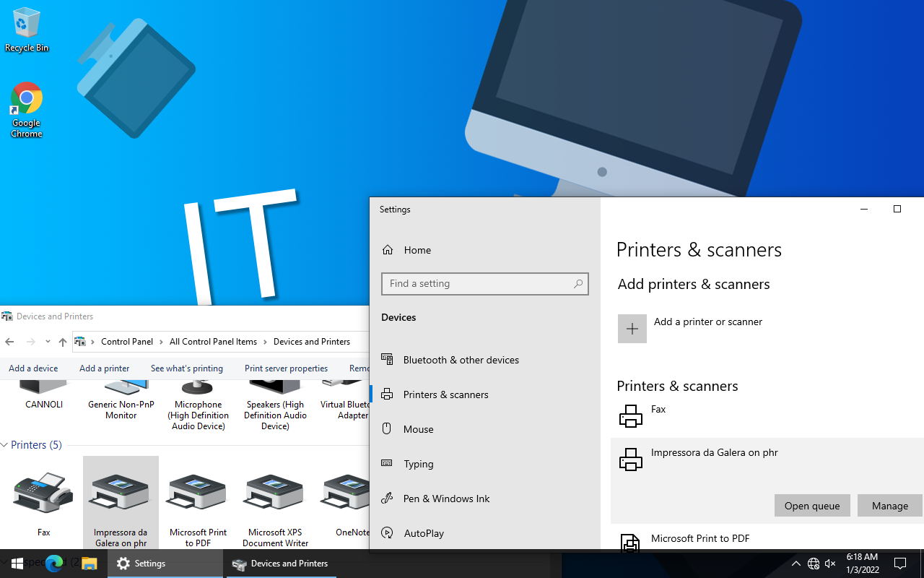Click in the Find a setting search box
Image resolution: width=924 pixels, height=578 pixels.
pos(478,284)
